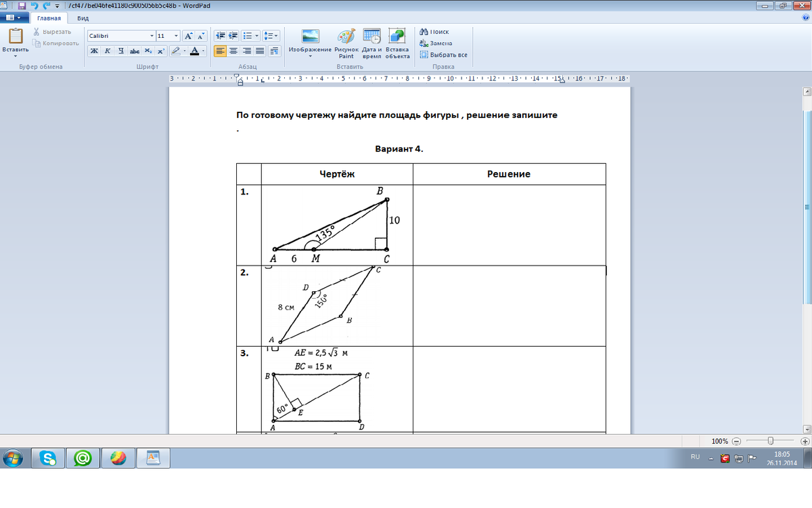Toggle bold (Ж) formatting
Image resolution: width=812 pixels, height=508 pixels.
point(94,51)
